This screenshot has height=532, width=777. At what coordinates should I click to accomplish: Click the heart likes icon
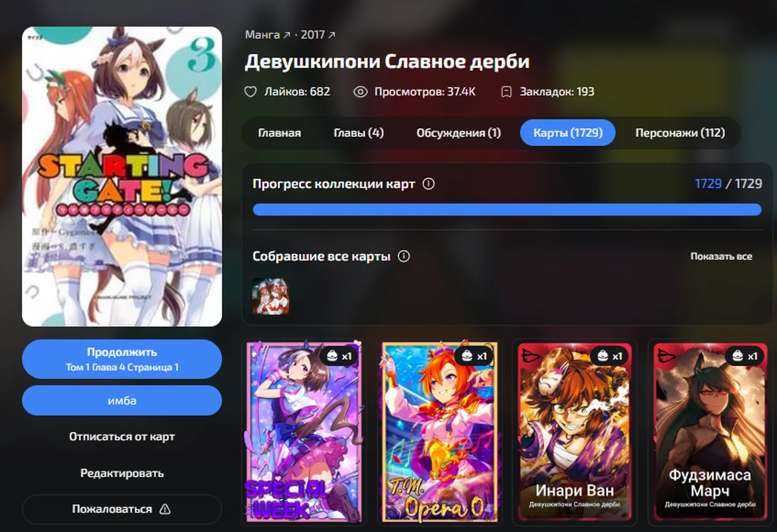[250, 92]
